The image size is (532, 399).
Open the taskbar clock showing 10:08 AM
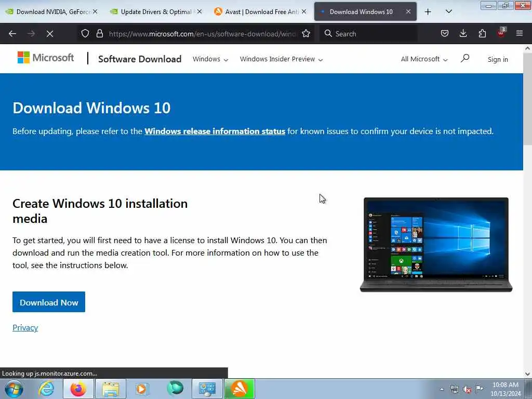click(x=506, y=389)
